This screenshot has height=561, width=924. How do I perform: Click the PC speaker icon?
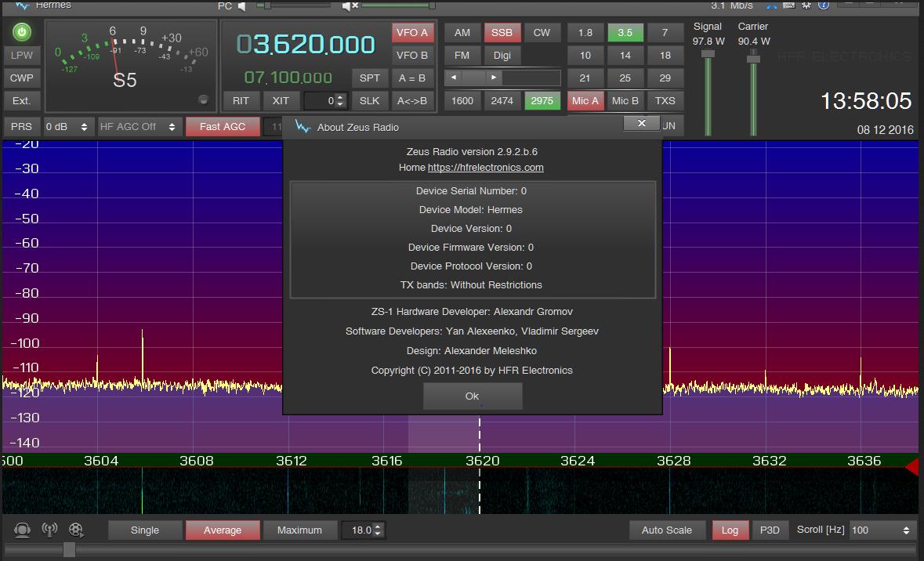pos(241,6)
